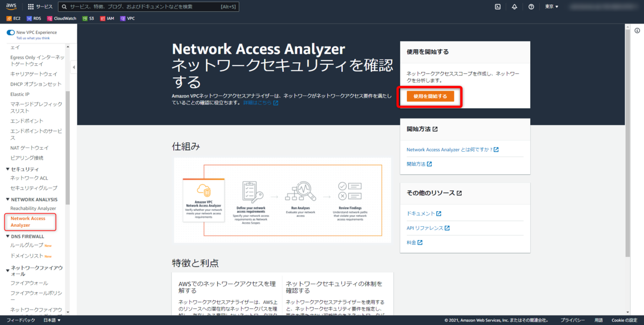Open Elastic IP in sidebar
The image size is (644, 325).
(20, 94)
